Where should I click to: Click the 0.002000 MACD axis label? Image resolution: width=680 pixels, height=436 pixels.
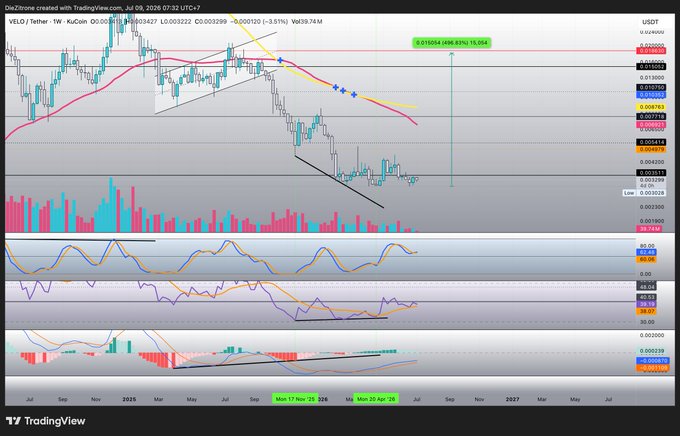point(652,335)
